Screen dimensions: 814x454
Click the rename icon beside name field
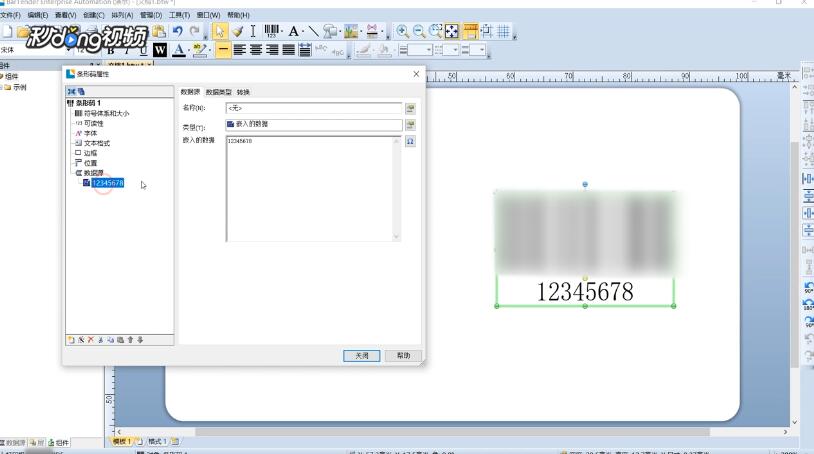click(410, 108)
